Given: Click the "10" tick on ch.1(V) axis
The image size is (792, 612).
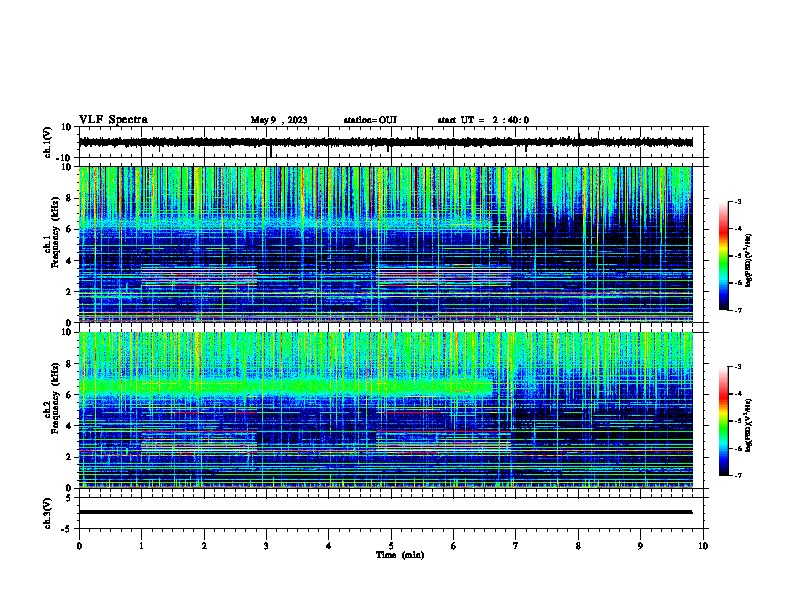Looking at the screenshot, I should tap(67, 127).
